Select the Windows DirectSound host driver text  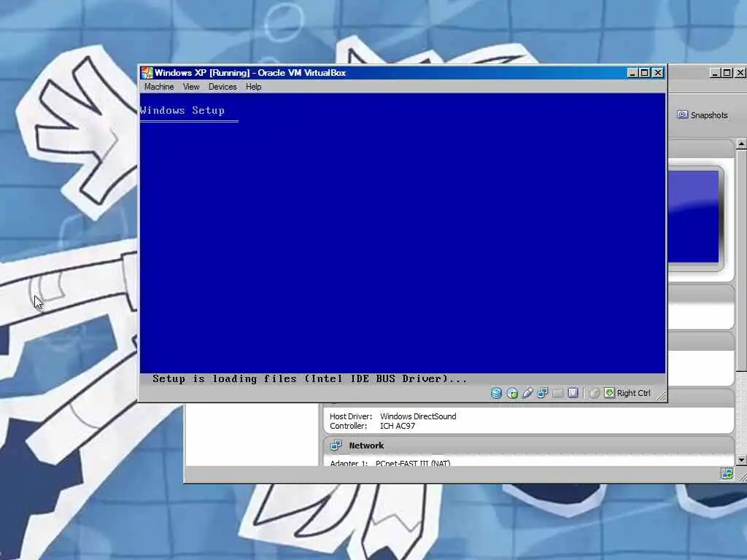click(x=418, y=416)
